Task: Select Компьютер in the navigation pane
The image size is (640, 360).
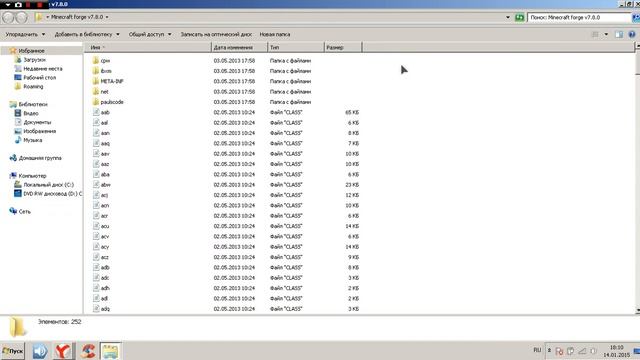Action: (x=32, y=176)
